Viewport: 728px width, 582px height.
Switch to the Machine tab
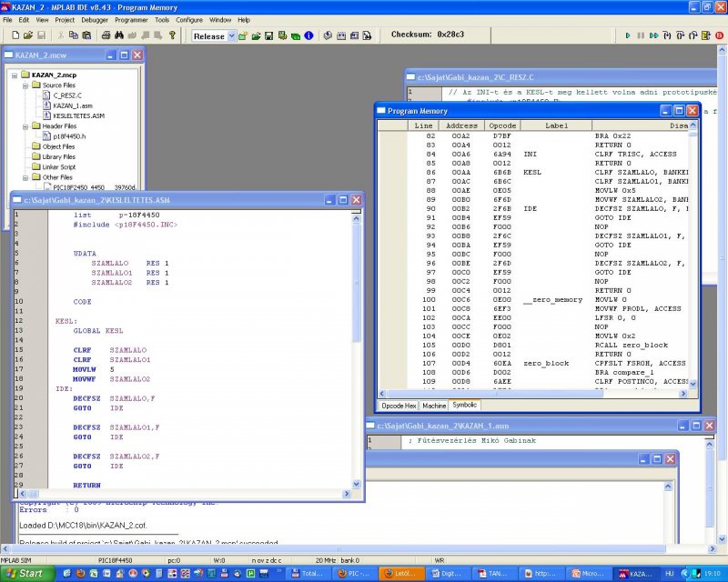[x=434, y=406]
